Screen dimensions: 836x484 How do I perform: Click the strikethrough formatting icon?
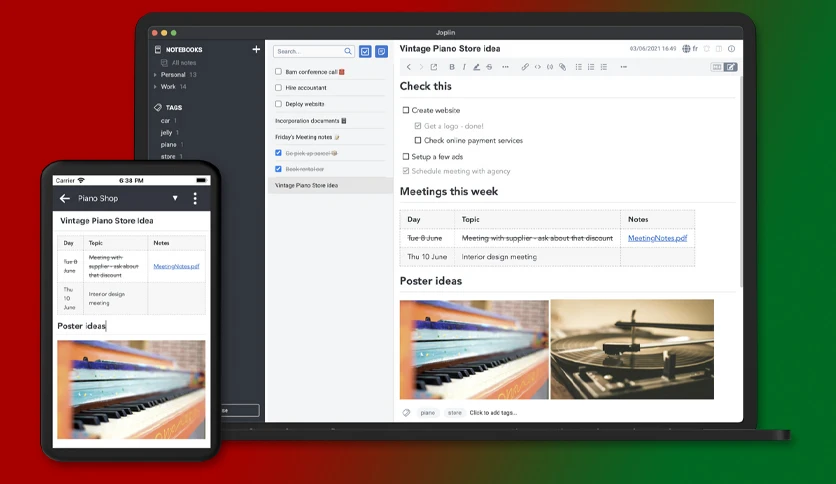[489, 67]
